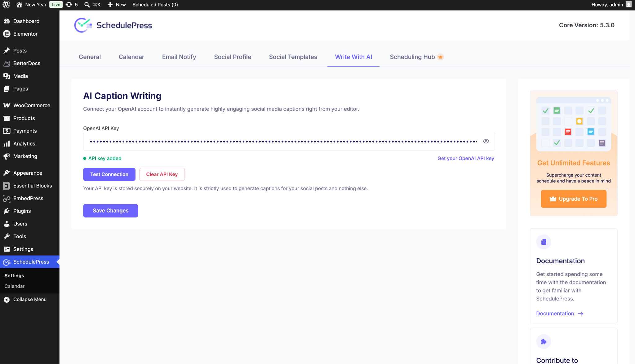Screen dimensions: 635x364
Task: Click the Upgrade To Pro button
Action: (x=574, y=199)
